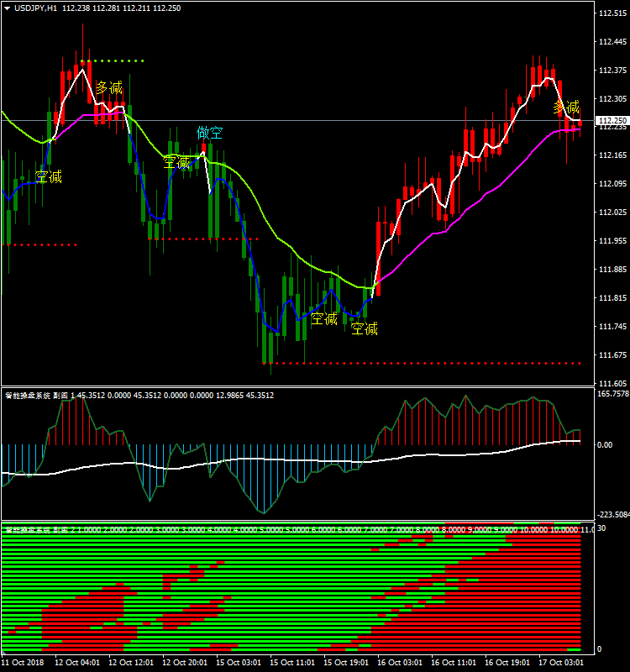Click the 智能操盘系统 副图 1 indicator title
This screenshot has width=630, height=672.
(x=37, y=395)
